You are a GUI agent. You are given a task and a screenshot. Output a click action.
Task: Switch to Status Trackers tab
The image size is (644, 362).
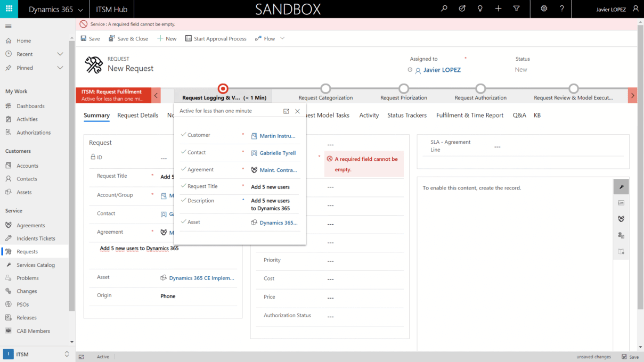coord(407,116)
